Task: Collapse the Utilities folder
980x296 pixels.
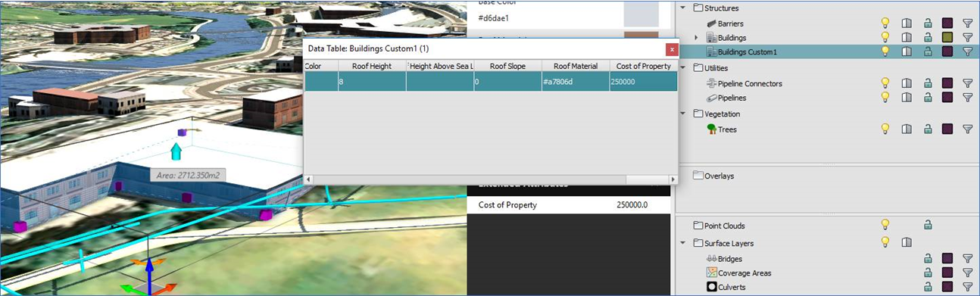Action: [x=683, y=68]
